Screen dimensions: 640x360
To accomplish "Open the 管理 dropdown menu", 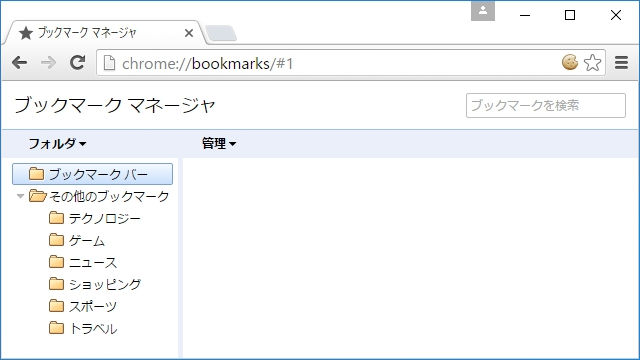I will [x=219, y=144].
